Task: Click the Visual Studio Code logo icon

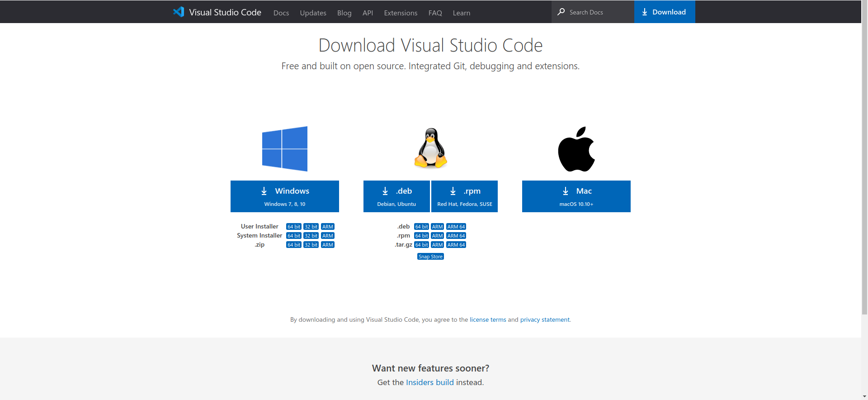Action: pyautogui.click(x=179, y=12)
